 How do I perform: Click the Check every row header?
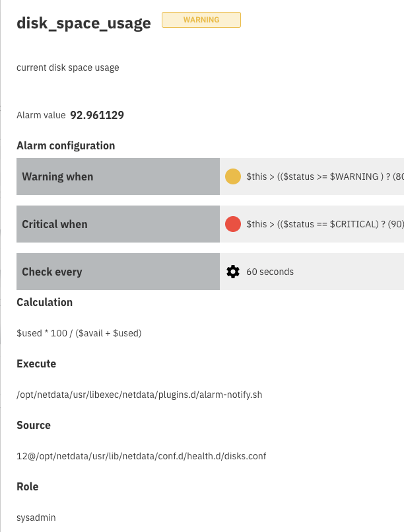click(118, 271)
